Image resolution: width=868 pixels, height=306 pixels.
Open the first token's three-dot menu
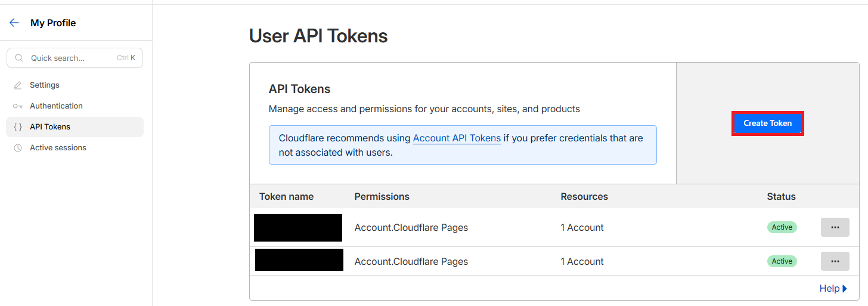pyautogui.click(x=835, y=227)
